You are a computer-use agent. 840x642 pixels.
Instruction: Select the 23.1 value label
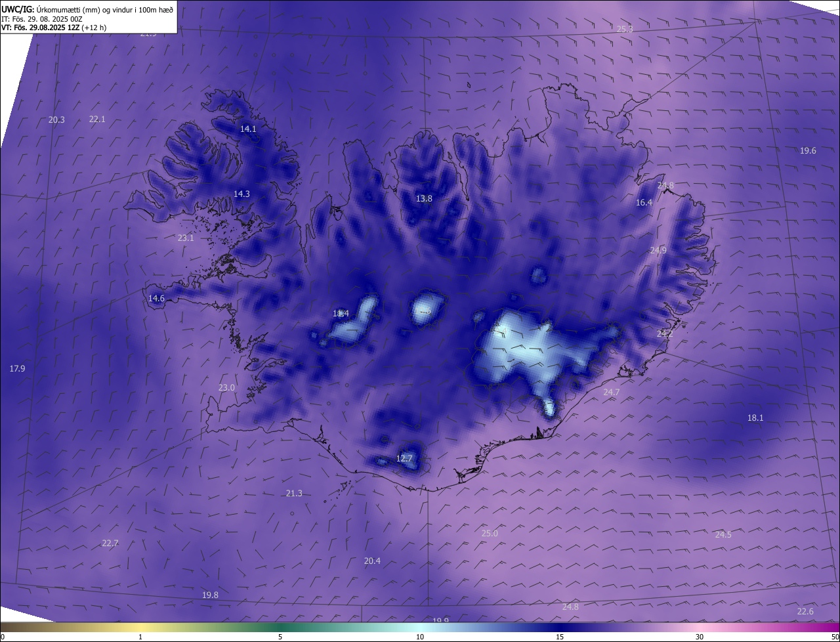(186, 238)
